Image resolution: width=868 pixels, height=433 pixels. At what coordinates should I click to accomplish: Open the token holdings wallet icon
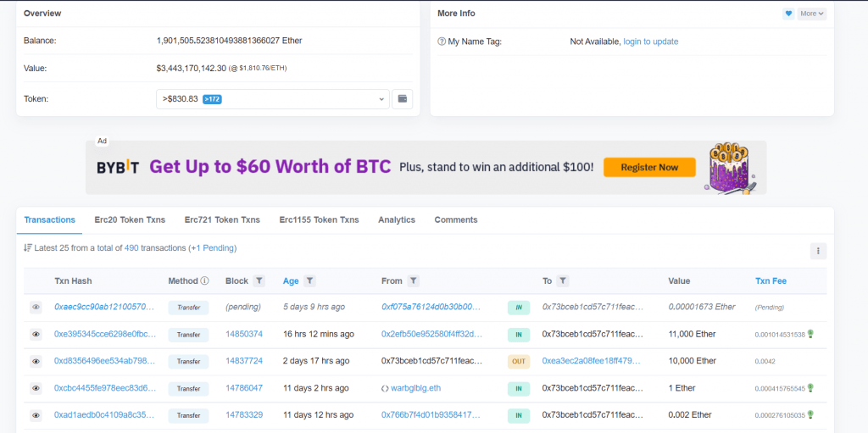403,99
